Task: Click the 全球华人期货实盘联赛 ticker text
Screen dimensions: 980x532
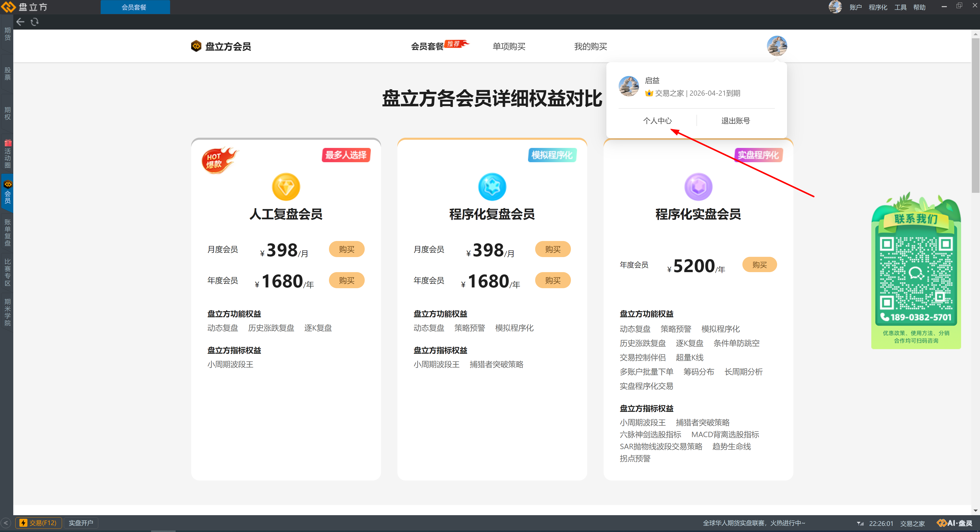Action: (754, 523)
